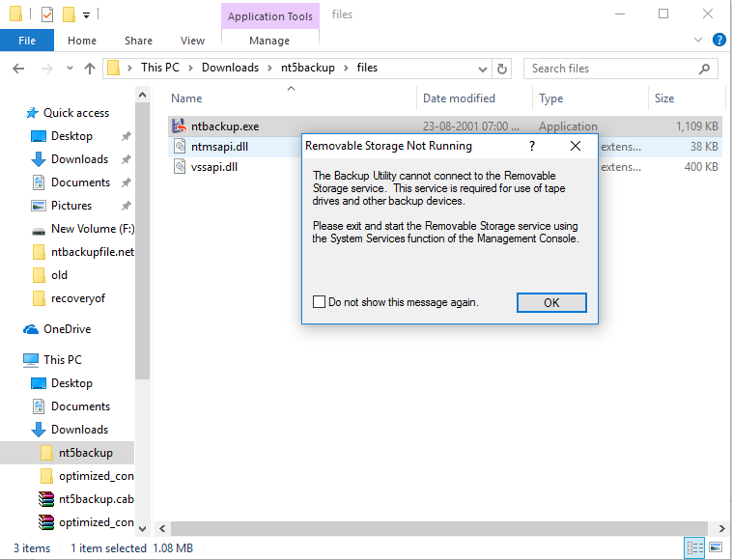Screen dimensions: 732x560
Task: Open Desktop under This PC
Action: pos(71,383)
